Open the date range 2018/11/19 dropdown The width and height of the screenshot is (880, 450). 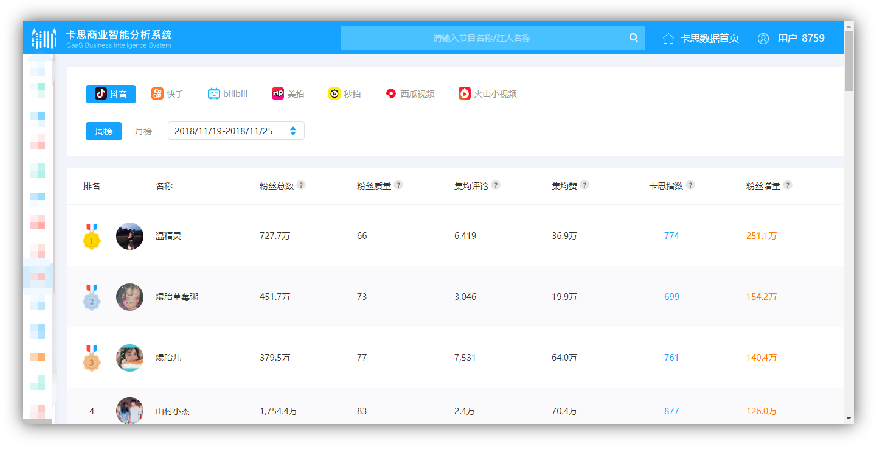pos(236,131)
